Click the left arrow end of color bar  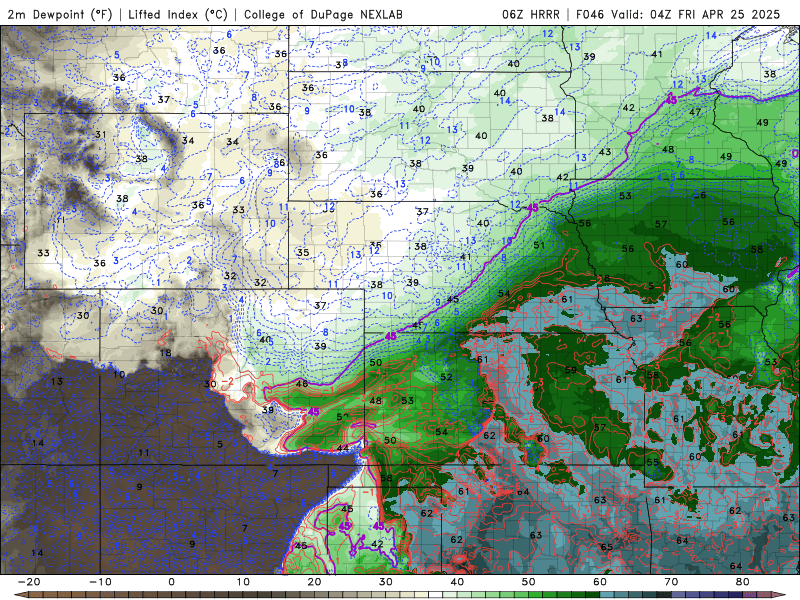point(20,595)
